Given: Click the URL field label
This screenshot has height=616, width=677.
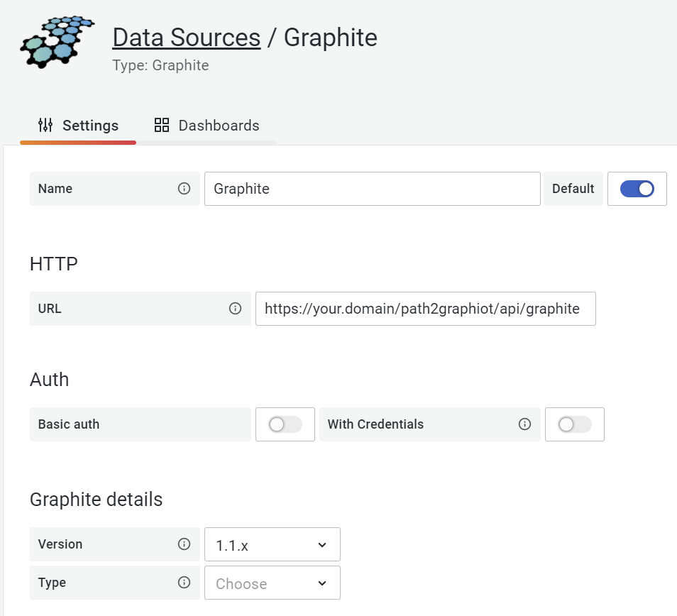Looking at the screenshot, I should coord(50,309).
